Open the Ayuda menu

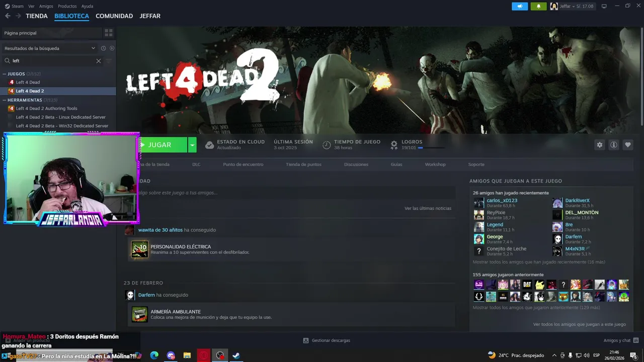pos(87,6)
